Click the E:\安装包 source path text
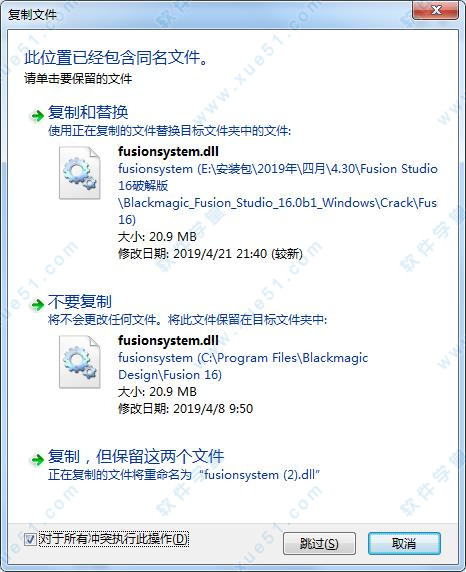This screenshot has height=572, width=466. coord(278,194)
